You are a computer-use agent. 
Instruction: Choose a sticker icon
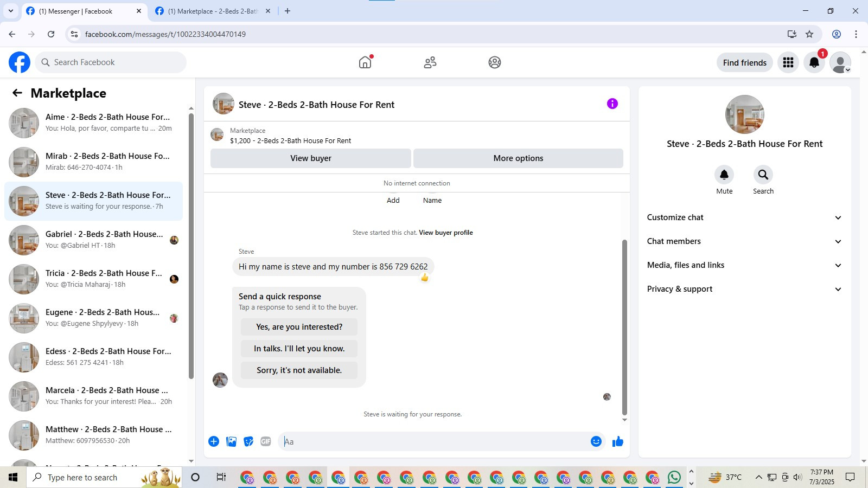click(248, 441)
